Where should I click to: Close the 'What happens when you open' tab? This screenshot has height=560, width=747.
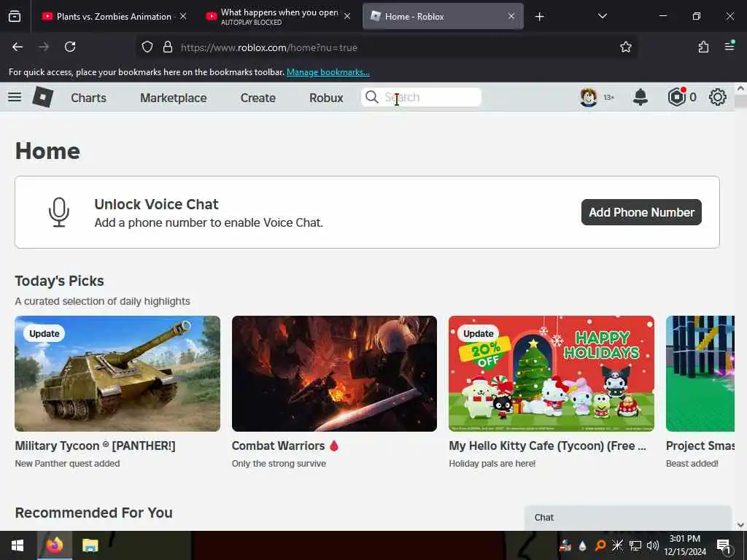coord(347,16)
